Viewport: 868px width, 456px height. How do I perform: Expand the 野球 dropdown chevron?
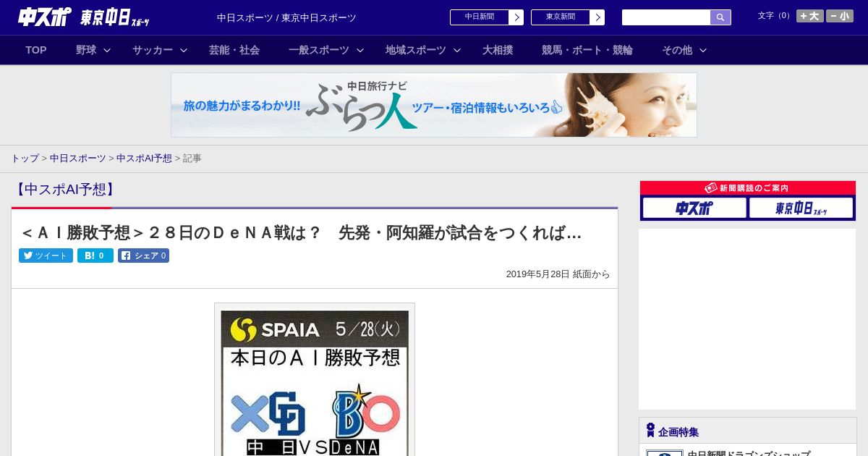point(107,50)
